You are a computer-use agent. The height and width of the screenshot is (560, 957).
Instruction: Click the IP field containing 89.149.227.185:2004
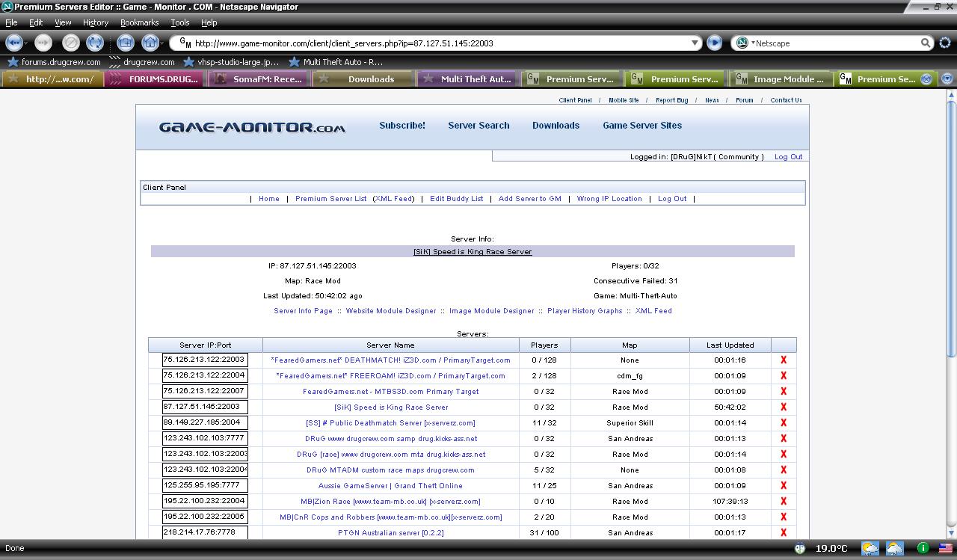(x=205, y=423)
